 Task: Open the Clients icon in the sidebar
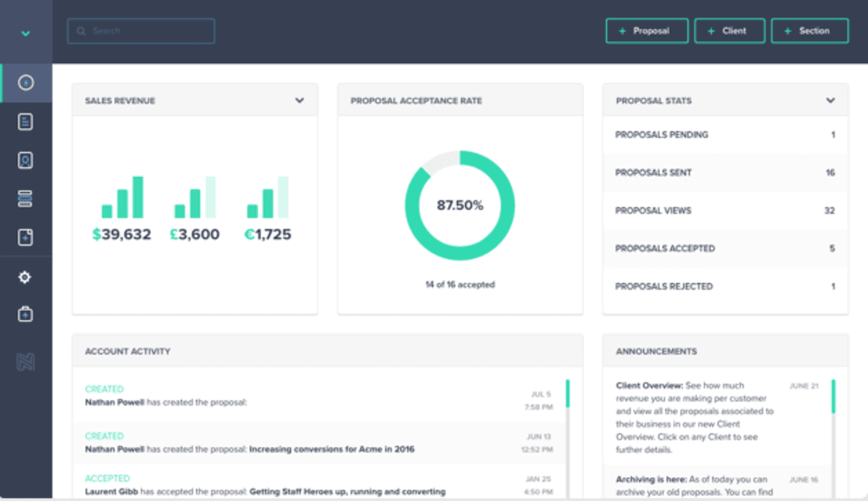click(x=26, y=160)
